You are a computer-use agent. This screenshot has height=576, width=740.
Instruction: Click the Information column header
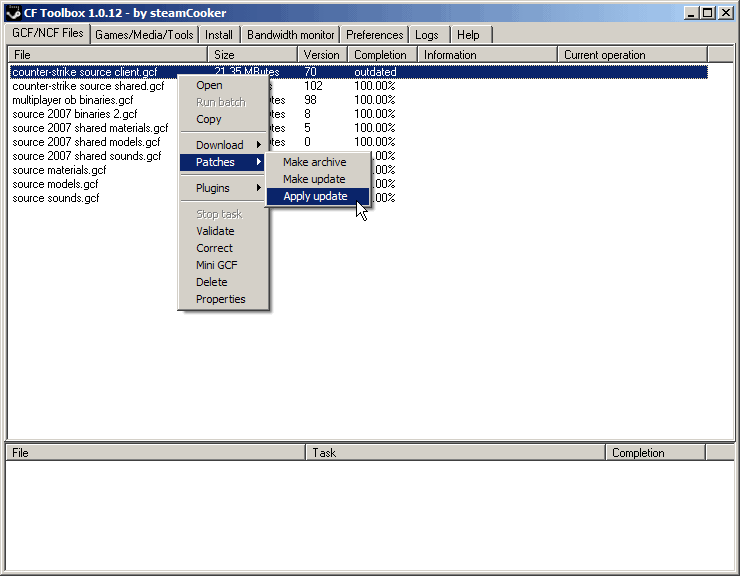[x=488, y=55]
